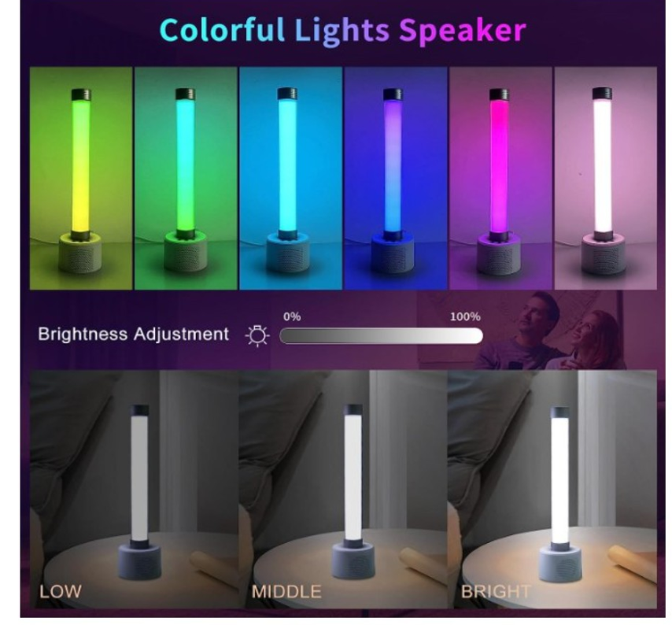The width and height of the screenshot is (672, 625).
Task: Click the MIDDLE brightness label
Action: tap(286, 592)
